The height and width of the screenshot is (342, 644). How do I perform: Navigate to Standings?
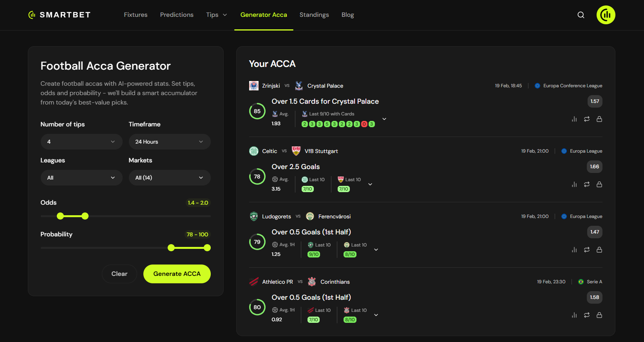pyautogui.click(x=314, y=15)
